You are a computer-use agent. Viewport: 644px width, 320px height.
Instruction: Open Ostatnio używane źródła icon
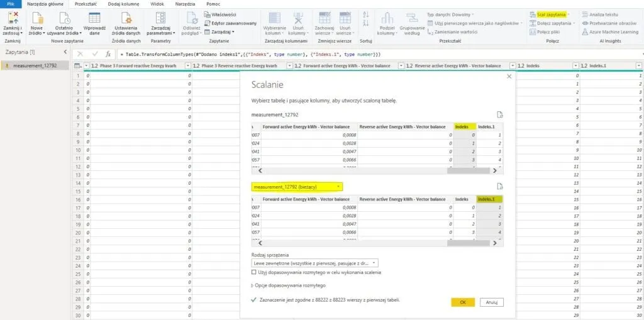pos(65,18)
